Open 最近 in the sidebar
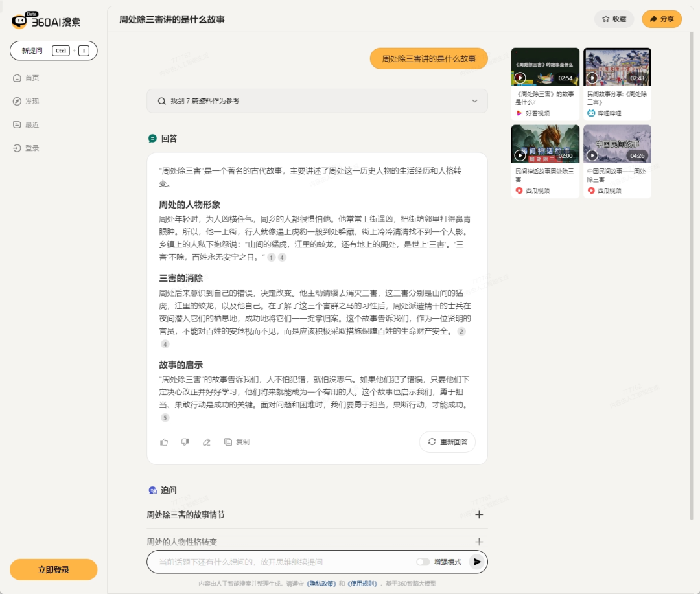Screen dimensions: 700x594 [x=26, y=124]
